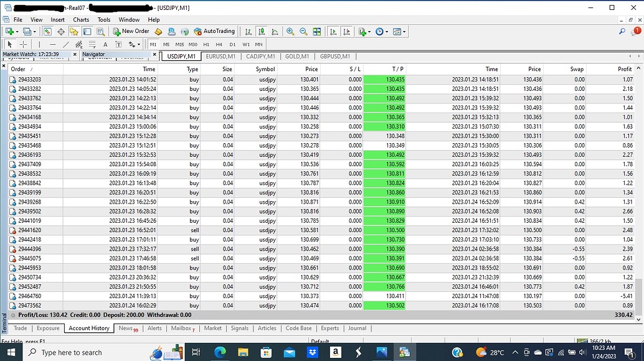The height and width of the screenshot is (361, 644).
Task: Switch to line chart icon
Action: 275,32
